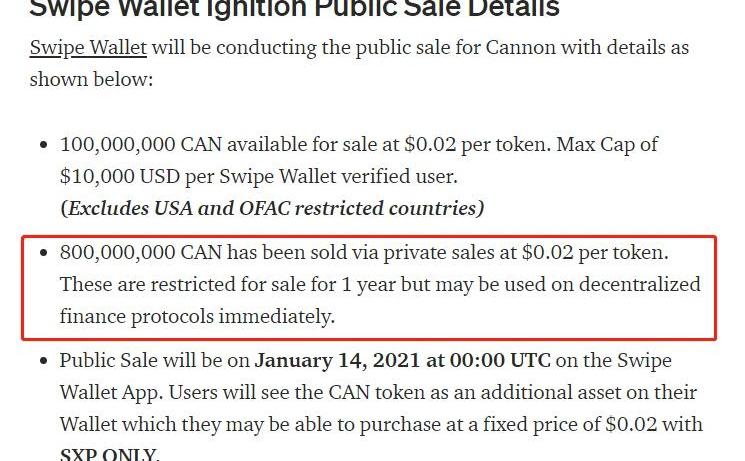
Task: Click the bullet dot before 'Public Sale'
Action: pos(43,361)
